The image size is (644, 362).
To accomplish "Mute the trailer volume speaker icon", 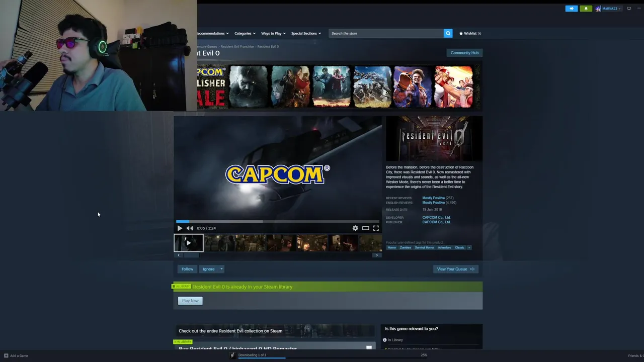I will (190, 228).
